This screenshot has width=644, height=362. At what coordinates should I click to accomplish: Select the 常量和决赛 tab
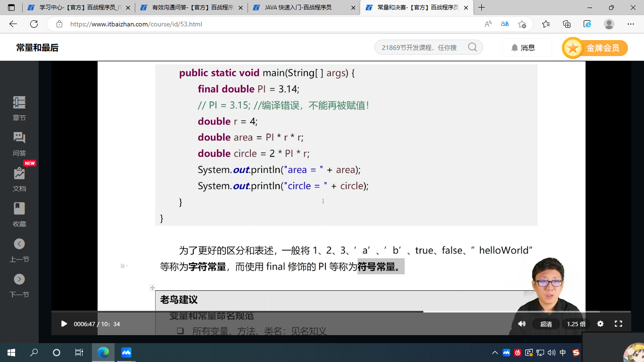[417, 8]
